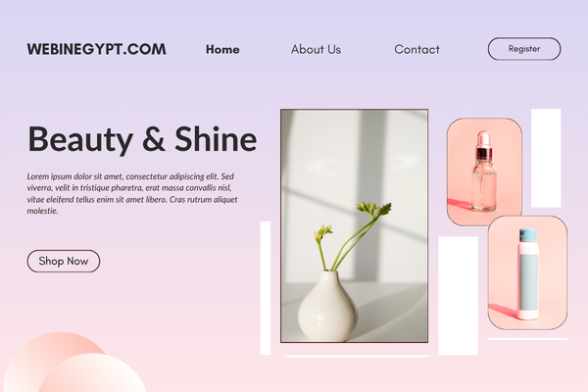Select the darker peach circle behind
588x392 pixels.
click(45, 353)
